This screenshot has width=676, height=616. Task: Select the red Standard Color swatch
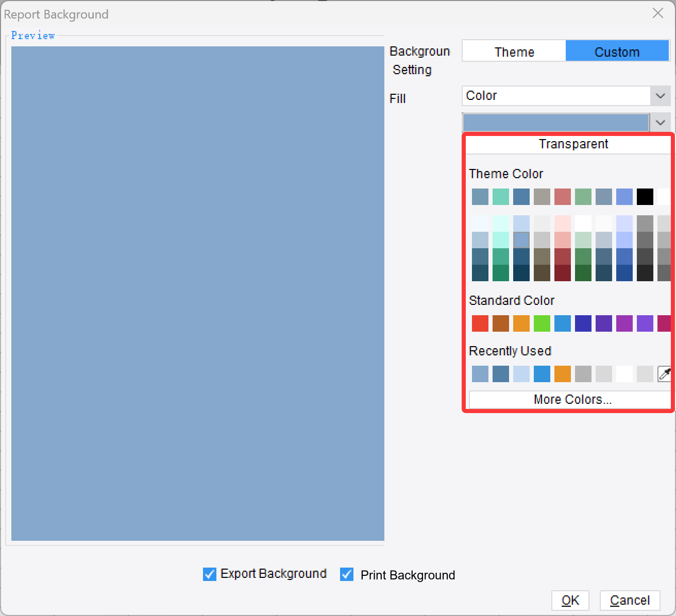pyautogui.click(x=480, y=323)
